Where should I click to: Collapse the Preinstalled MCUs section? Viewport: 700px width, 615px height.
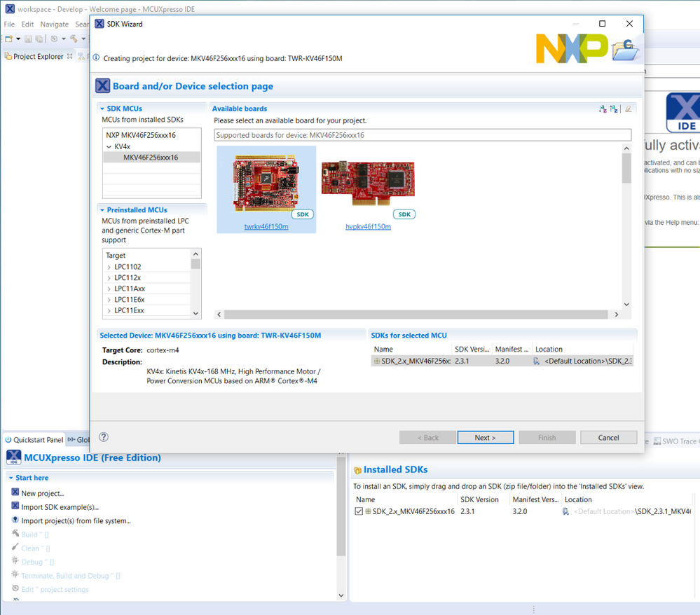102,210
